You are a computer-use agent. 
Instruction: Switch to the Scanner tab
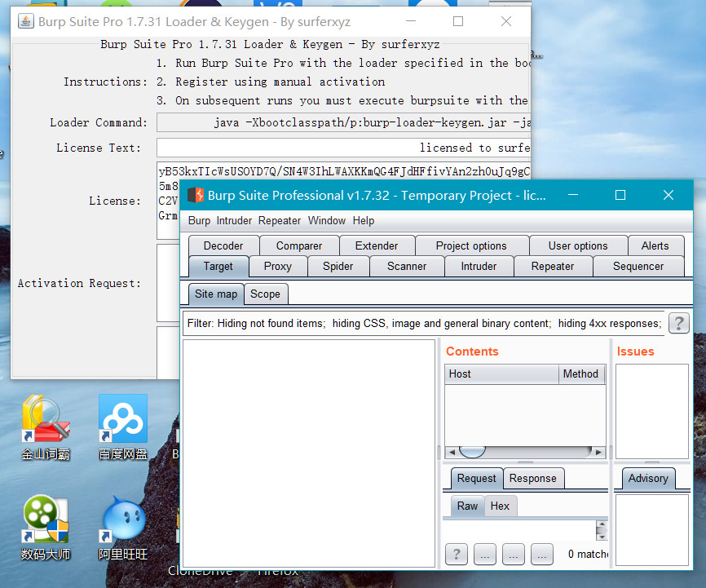click(407, 267)
